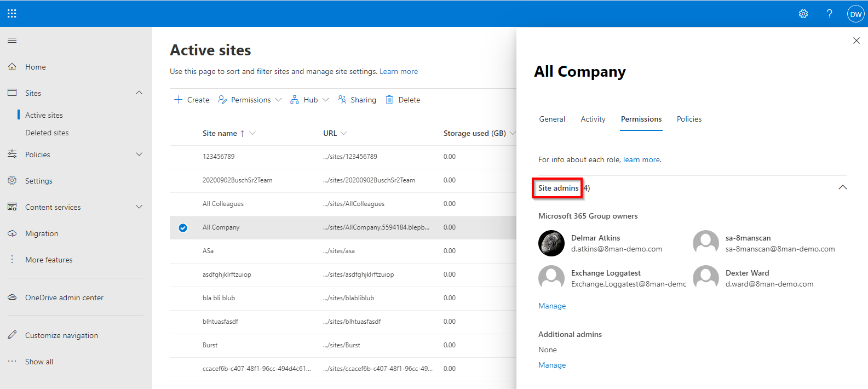This screenshot has width=868, height=389.
Task: Click the Migration cloud icon
Action: pos(12,233)
